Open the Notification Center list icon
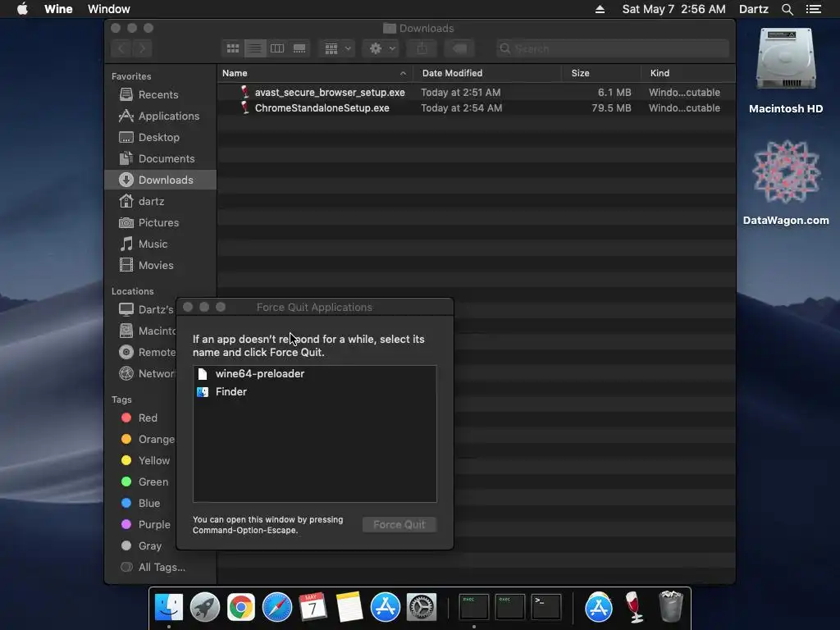Viewport: 840px width, 630px height. tap(813, 9)
